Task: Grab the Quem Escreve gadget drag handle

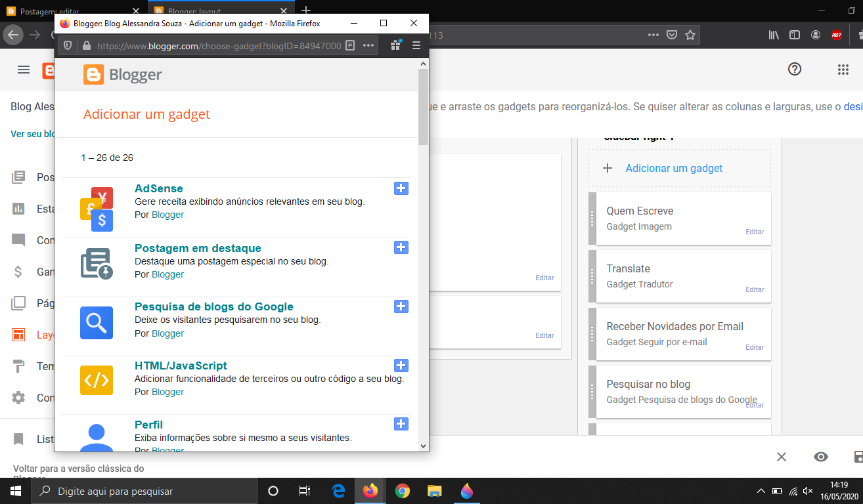Action: click(592, 218)
